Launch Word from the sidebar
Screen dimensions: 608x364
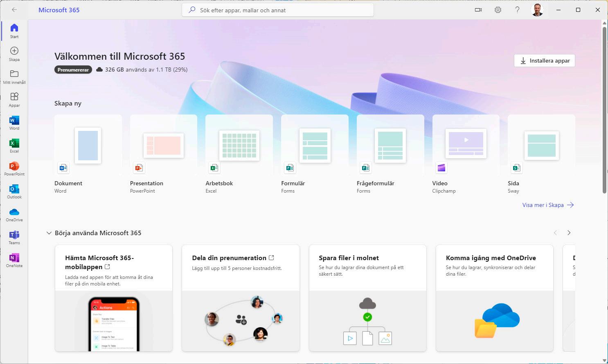point(14,122)
